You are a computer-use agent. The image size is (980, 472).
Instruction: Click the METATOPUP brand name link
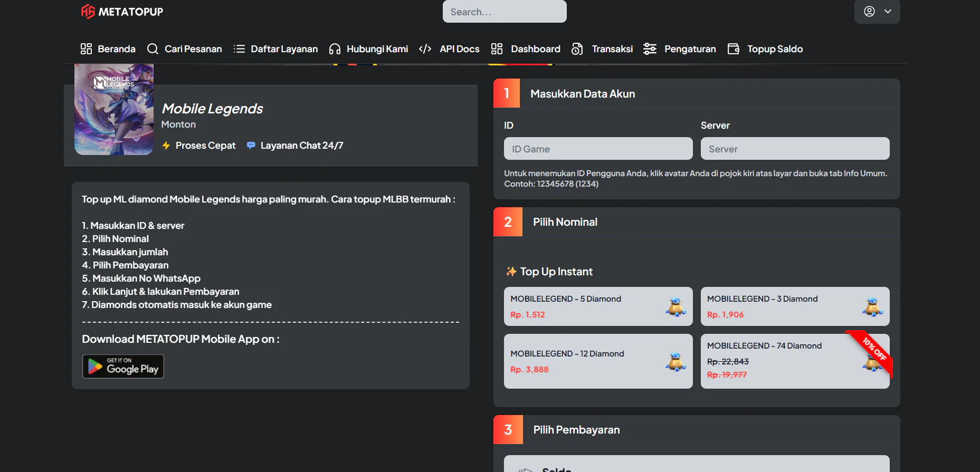[131, 12]
